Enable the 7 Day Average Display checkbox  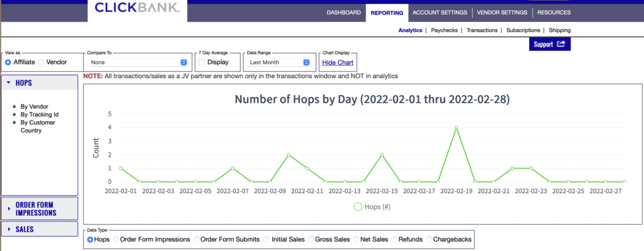click(x=202, y=62)
